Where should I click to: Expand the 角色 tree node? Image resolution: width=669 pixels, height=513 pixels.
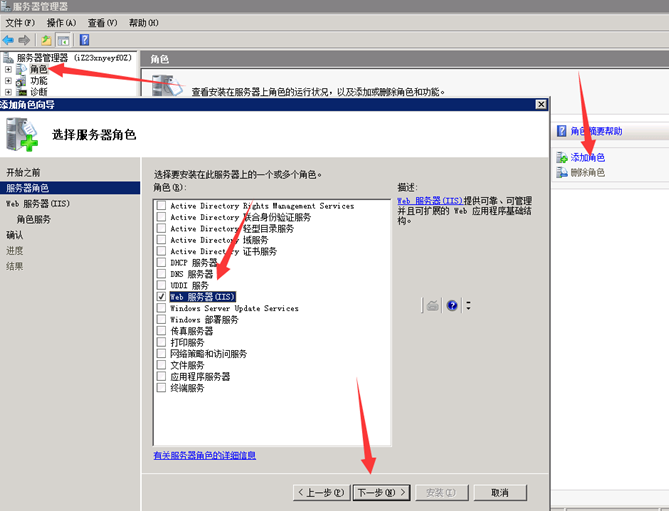[x=9, y=69]
